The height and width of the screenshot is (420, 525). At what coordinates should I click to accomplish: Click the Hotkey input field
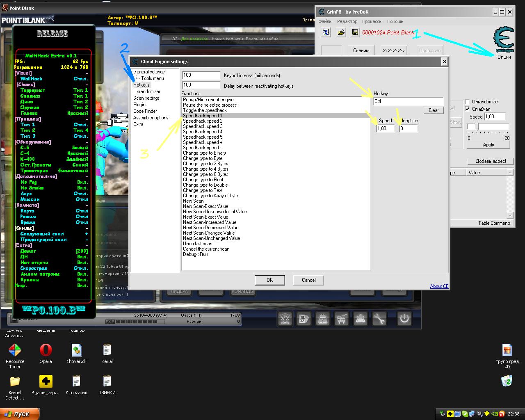408,101
